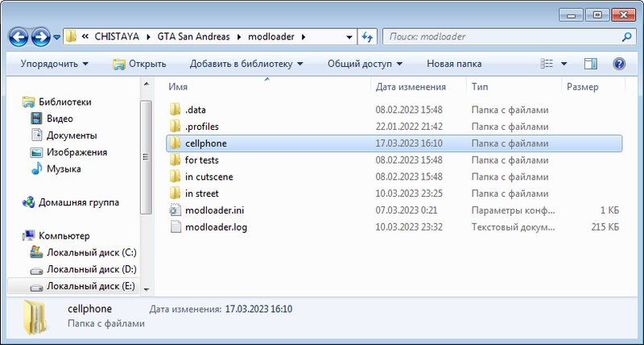Change view with the view icon button
The height and width of the screenshot is (345, 644).
pos(547,64)
